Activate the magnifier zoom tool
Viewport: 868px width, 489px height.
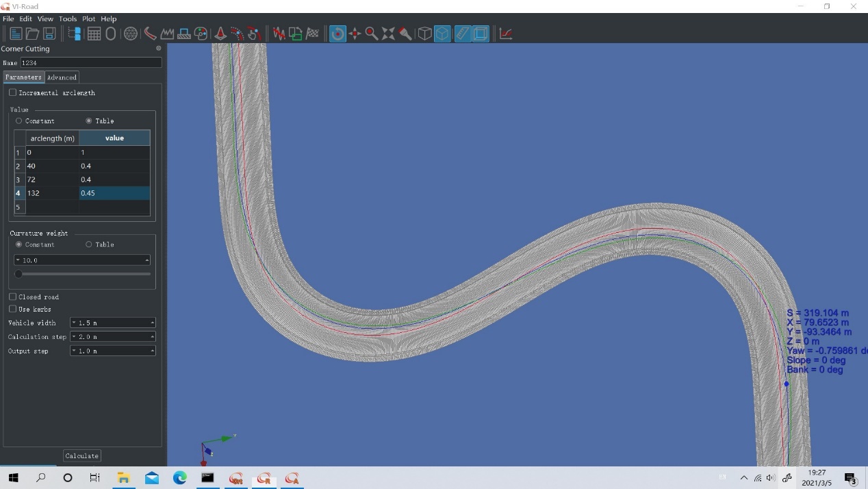tap(372, 34)
